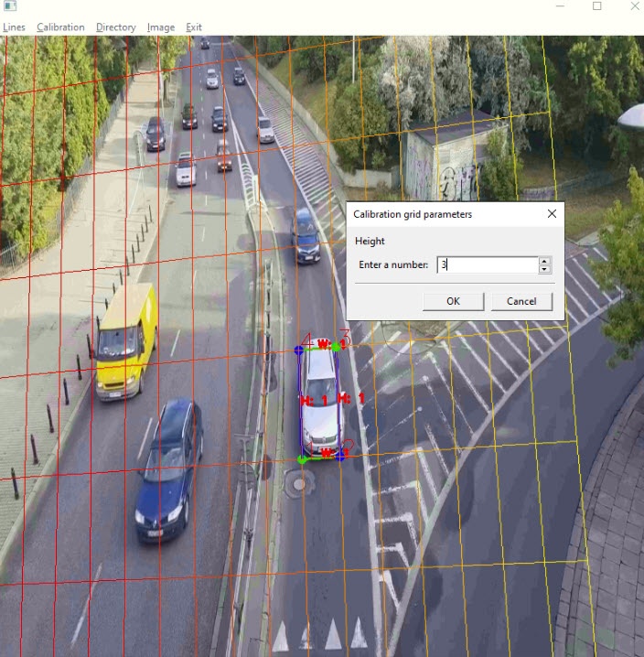Decrease Height value with down arrow
Viewport: 644px width, 657px height.
coord(545,269)
